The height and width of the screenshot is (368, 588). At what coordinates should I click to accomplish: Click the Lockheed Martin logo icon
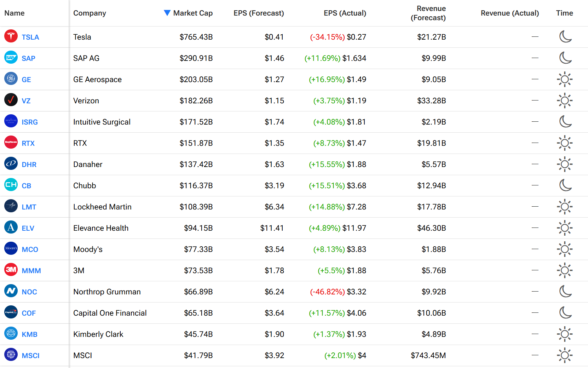pos(11,206)
